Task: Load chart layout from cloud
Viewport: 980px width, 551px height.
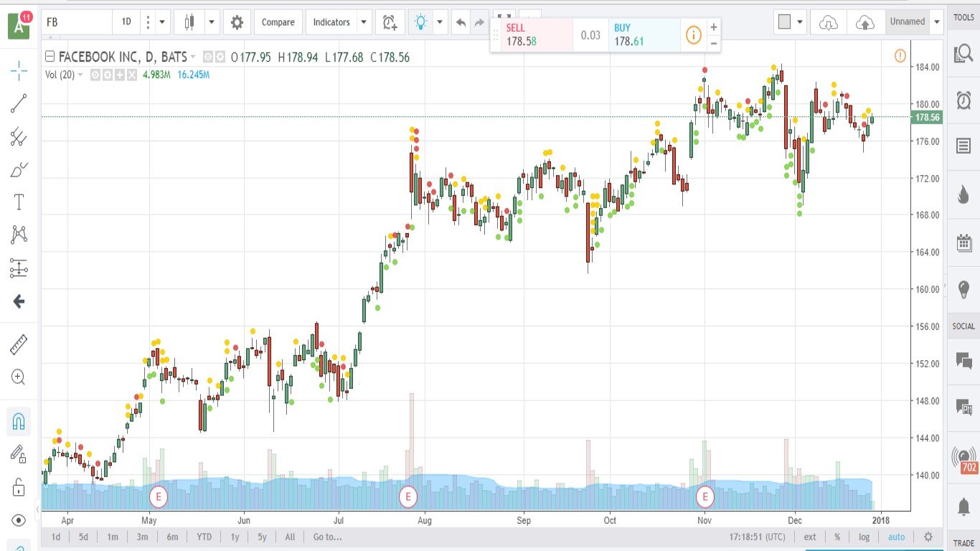Action: [829, 22]
